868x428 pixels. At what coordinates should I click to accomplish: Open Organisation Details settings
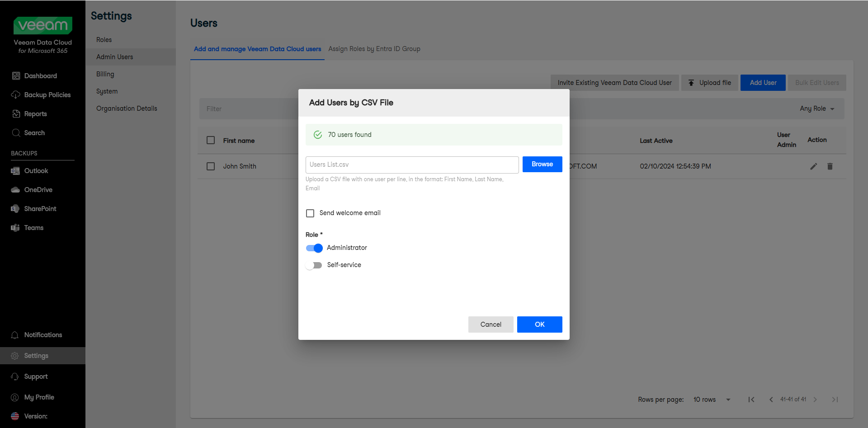click(131, 108)
